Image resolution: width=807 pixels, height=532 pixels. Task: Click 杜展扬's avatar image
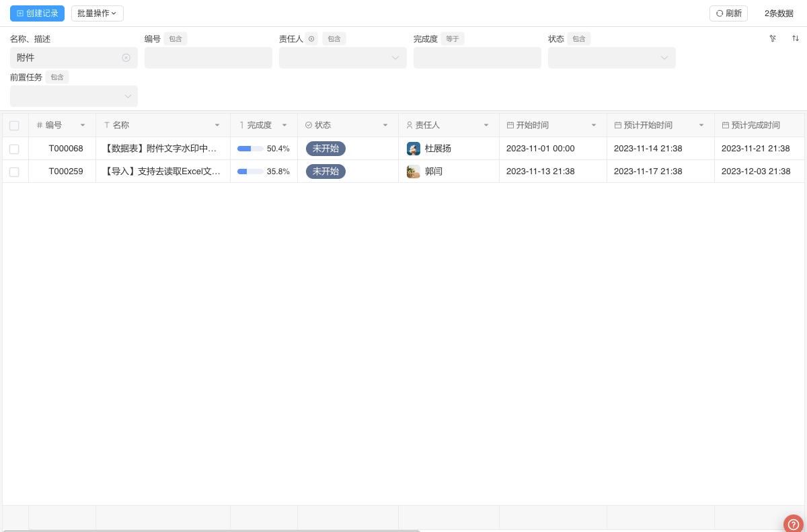click(413, 149)
